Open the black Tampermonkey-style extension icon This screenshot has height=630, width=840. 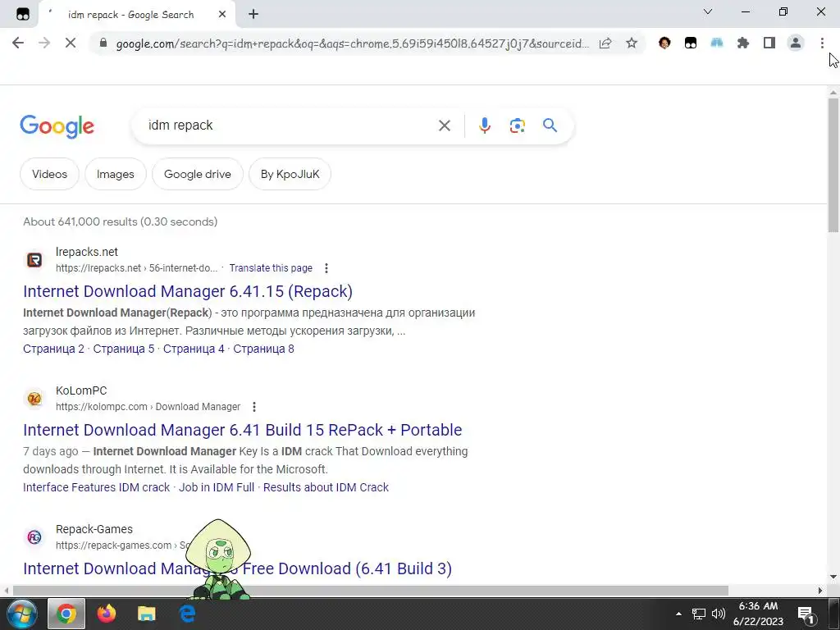coord(691,43)
